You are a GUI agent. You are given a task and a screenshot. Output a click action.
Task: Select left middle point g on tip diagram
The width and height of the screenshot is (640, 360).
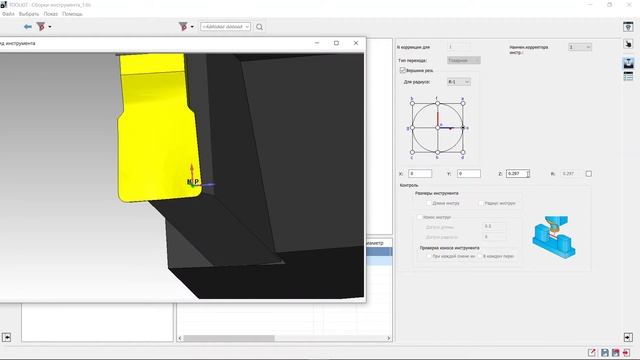pyautogui.click(x=412, y=128)
